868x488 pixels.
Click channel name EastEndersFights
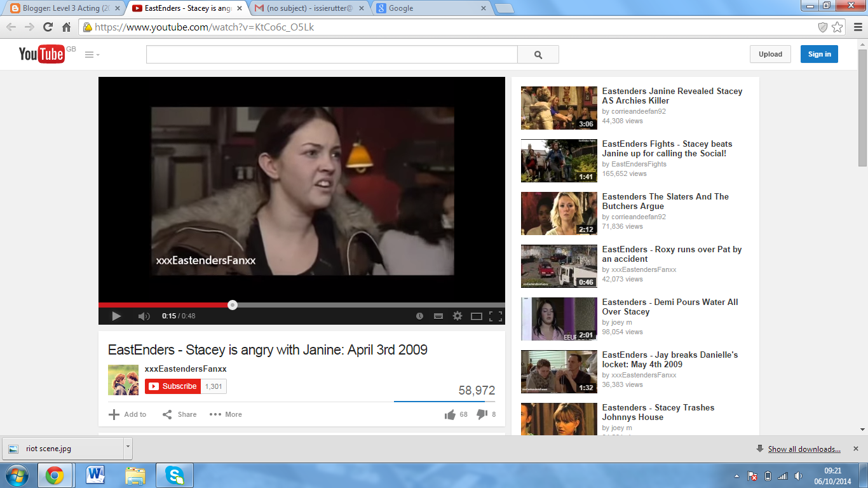pos(639,164)
